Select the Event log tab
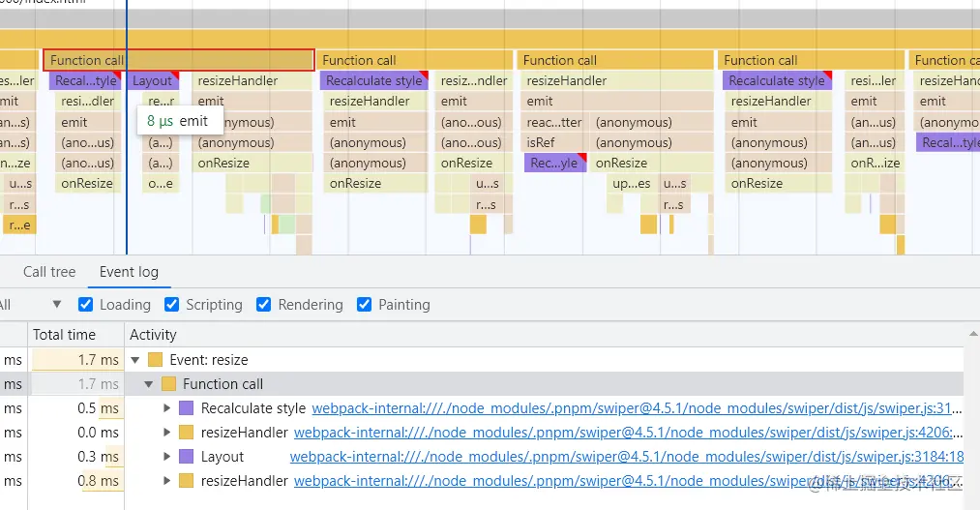980x510 pixels. (129, 272)
